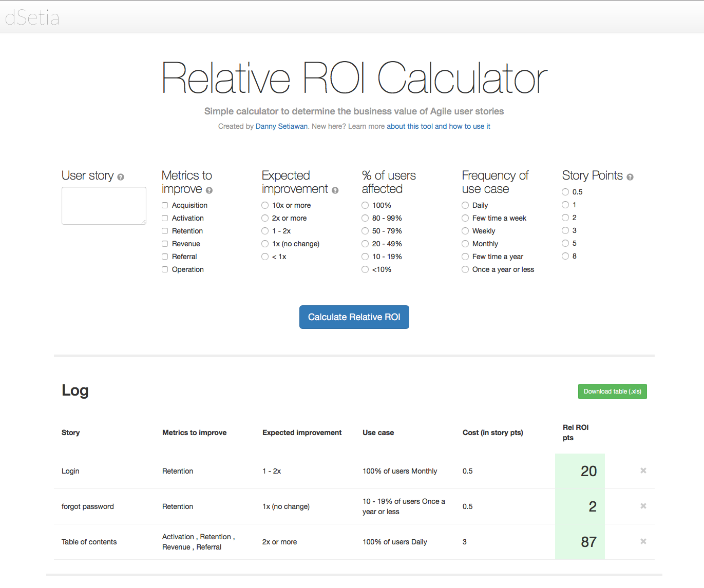704x588 pixels.
Task: Select the < 1x improvement radio
Action: [265, 257]
